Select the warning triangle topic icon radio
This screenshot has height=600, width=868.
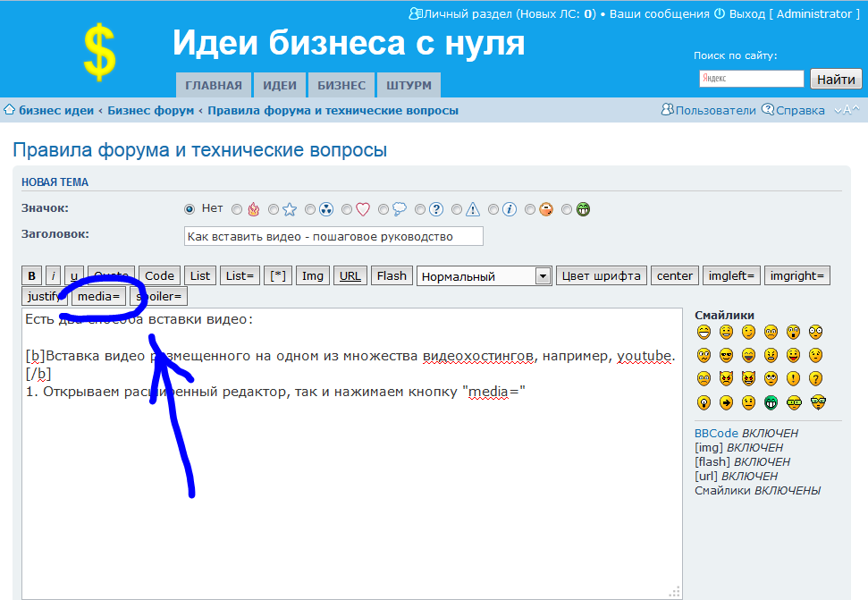click(457, 210)
